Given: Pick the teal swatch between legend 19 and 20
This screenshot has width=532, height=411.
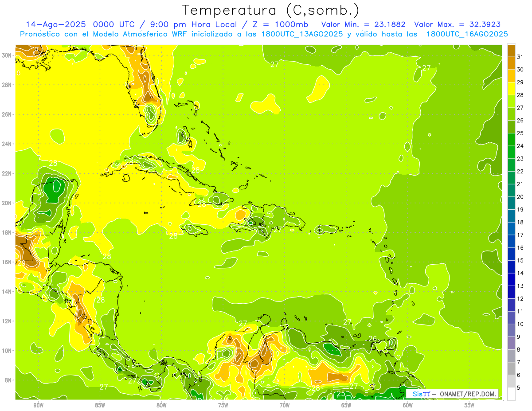Looking at the screenshot, I should 511,203.
